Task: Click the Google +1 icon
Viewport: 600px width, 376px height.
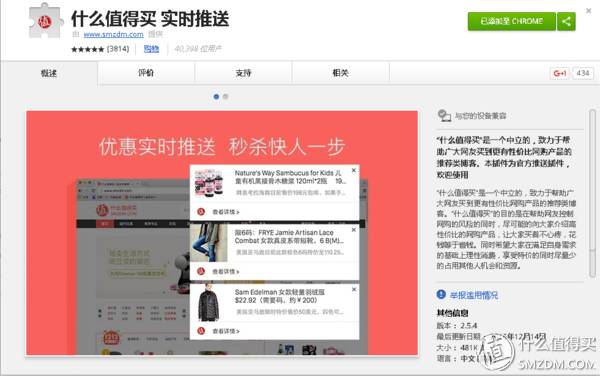Action: (x=559, y=73)
